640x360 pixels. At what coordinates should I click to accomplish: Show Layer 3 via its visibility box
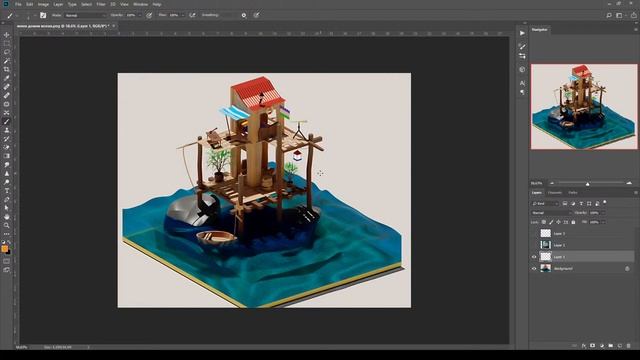click(534, 233)
